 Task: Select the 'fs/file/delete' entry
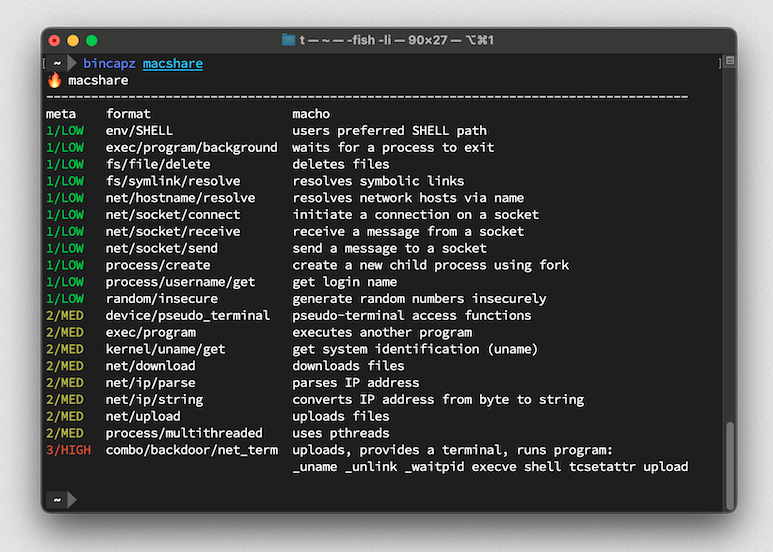[158, 164]
